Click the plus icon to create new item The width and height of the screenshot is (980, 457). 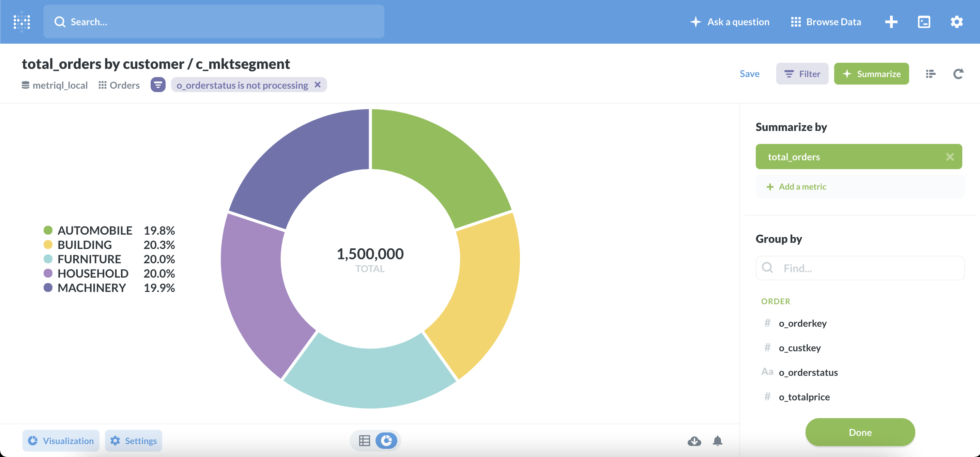891,22
